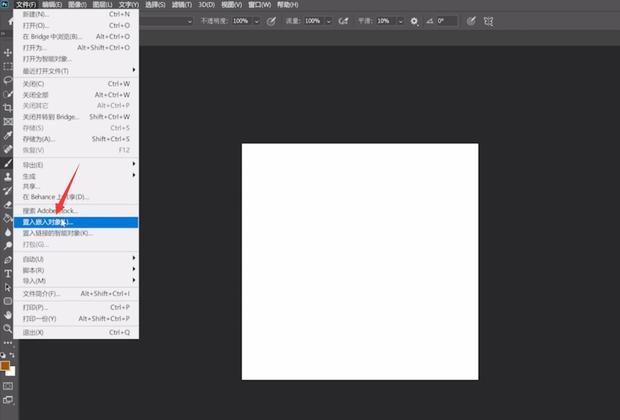Open the Type (Y) menu
Image resolution: width=620 pixels, height=420 pixels.
click(129, 5)
